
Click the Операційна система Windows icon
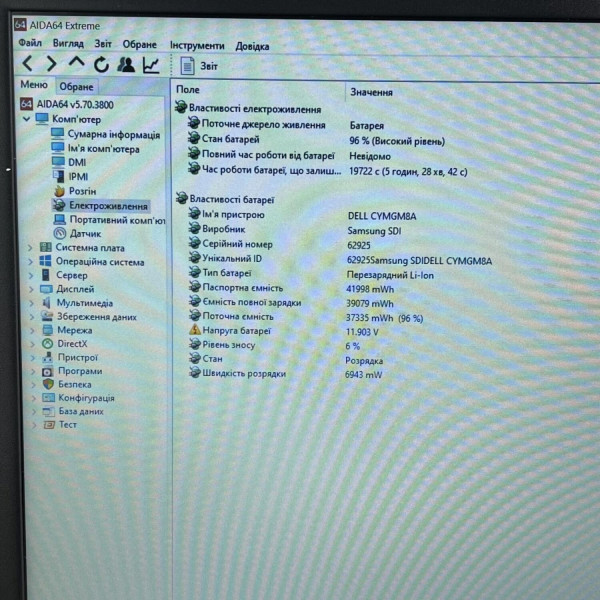pos(46,261)
